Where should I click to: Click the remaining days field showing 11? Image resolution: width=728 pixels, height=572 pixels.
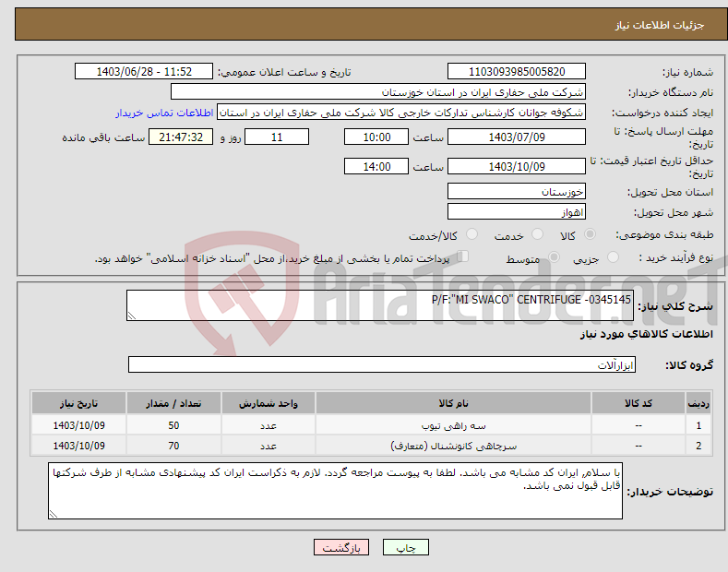pyautogui.click(x=277, y=137)
